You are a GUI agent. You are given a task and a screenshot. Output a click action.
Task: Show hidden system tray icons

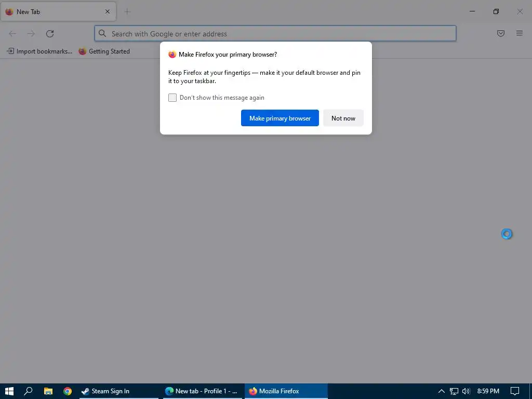(x=442, y=391)
